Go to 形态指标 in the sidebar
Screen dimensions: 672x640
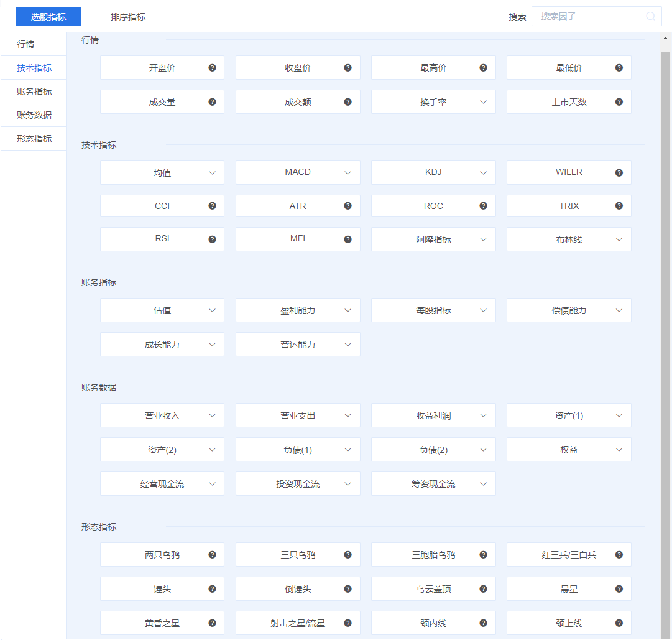34,139
